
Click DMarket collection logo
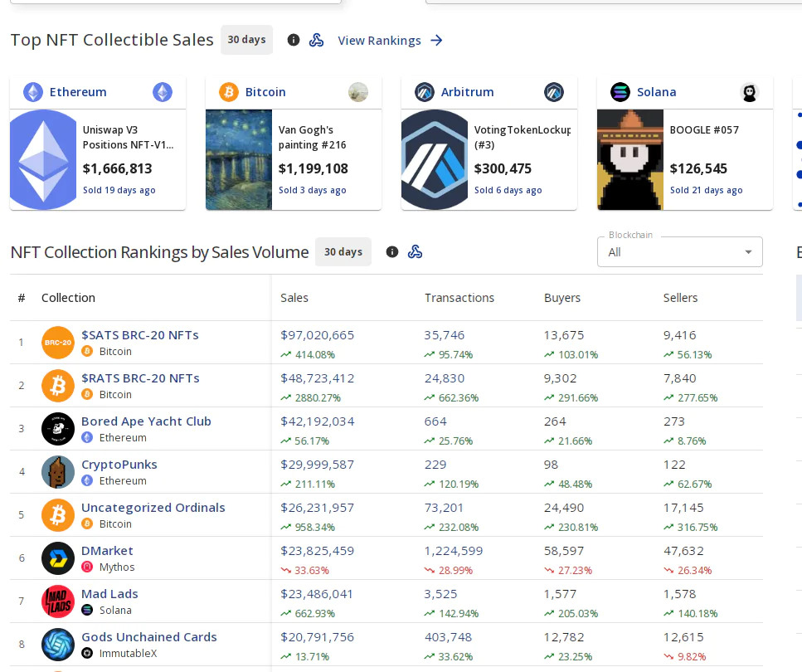click(58, 558)
